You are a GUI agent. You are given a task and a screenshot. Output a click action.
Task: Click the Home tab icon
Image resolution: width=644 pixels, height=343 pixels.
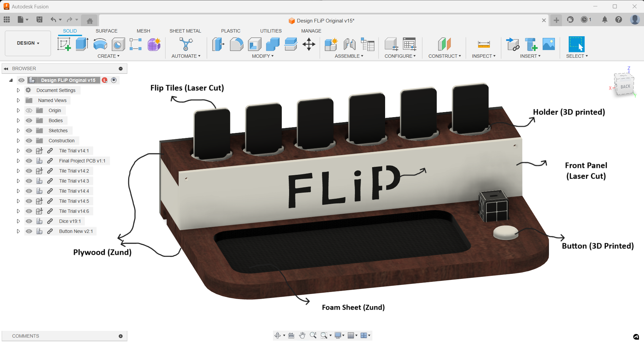[x=90, y=21]
